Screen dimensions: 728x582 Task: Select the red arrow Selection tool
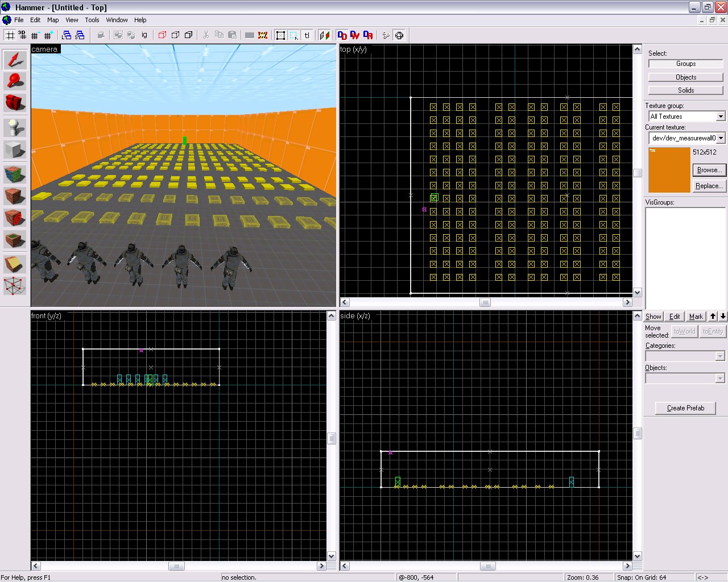coord(15,60)
